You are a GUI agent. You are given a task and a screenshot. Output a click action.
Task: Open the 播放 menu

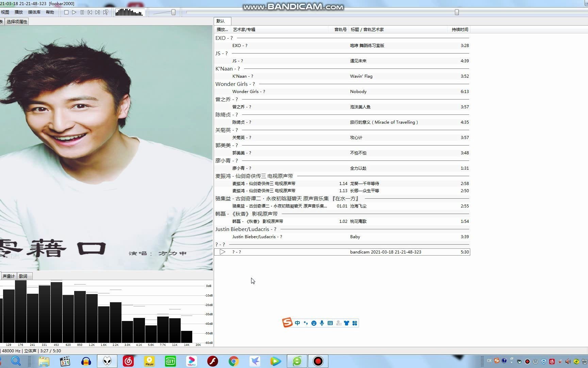pos(19,12)
